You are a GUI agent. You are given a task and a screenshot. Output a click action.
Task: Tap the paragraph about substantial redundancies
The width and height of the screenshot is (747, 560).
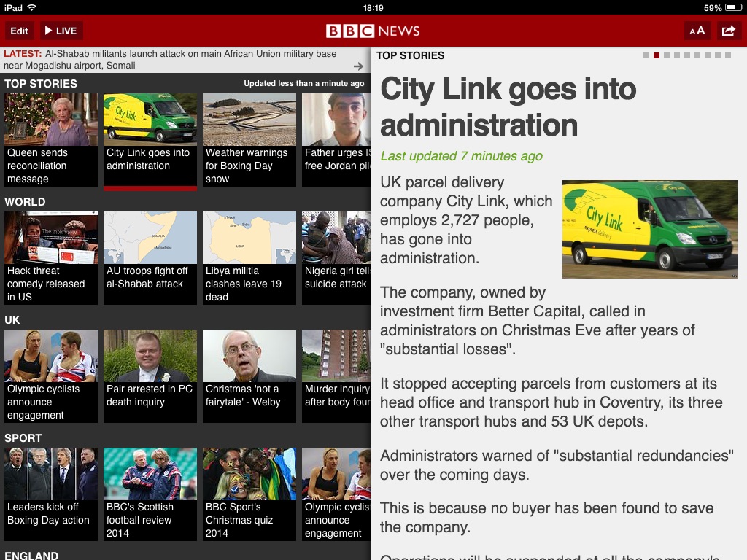pyautogui.click(x=557, y=464)
